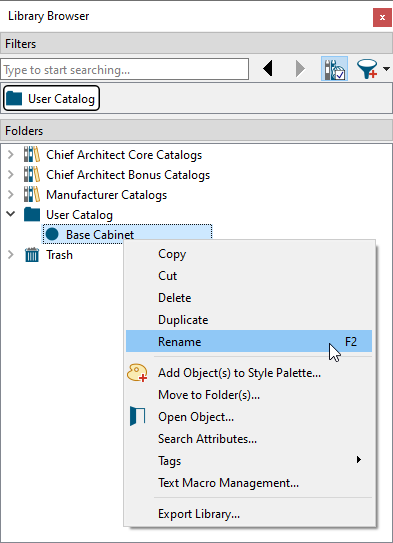
Task: Select the Trash tree label
Action: coord(60,255)
